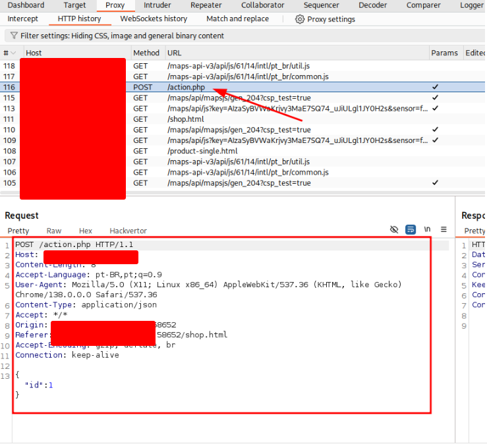Open the Request panel hamburger menu
This screenshot has height=448, width=487.
[444, 229]
